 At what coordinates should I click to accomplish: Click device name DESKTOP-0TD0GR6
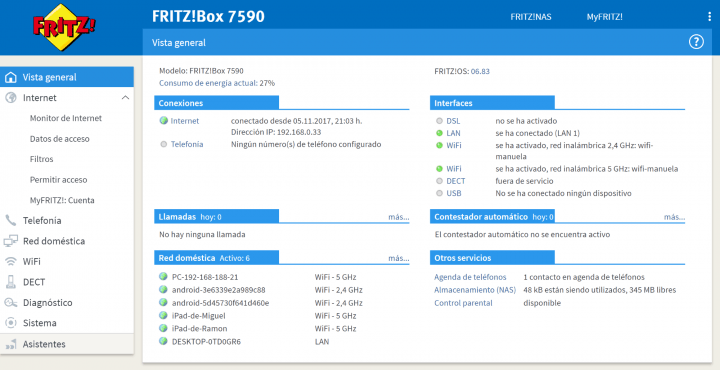coord(206,342)
